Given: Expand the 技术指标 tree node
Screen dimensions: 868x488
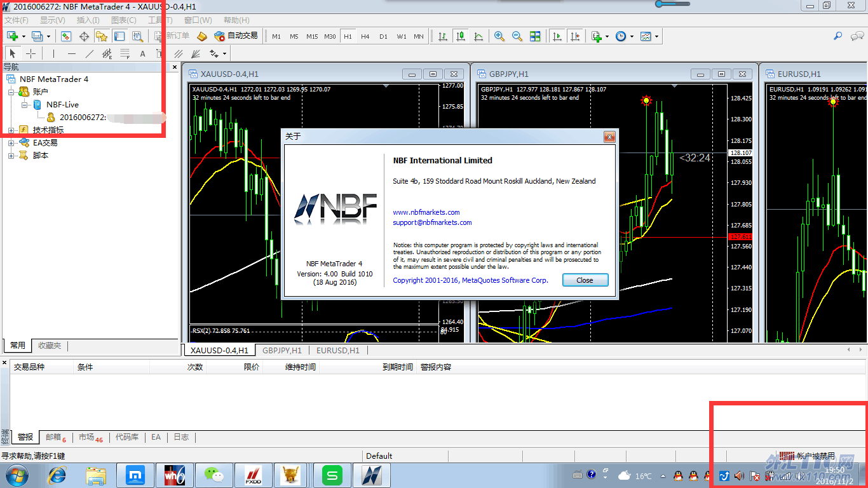Looking at the screenshot, I should 11,130.
